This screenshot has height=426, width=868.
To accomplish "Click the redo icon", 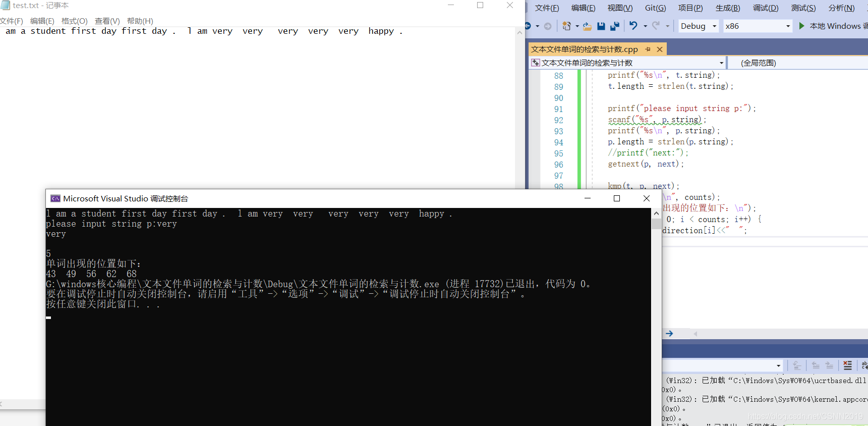I will (656, 26).
